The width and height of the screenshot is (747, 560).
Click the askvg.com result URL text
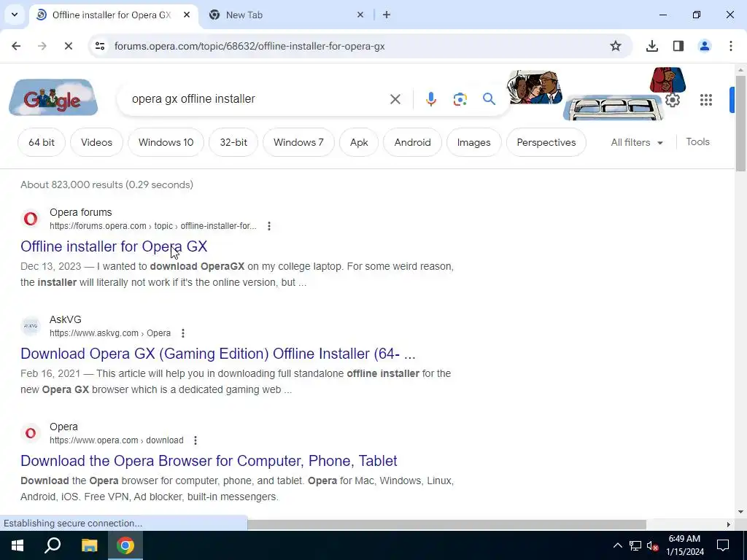pyautogui.click(x=110, y=333)
